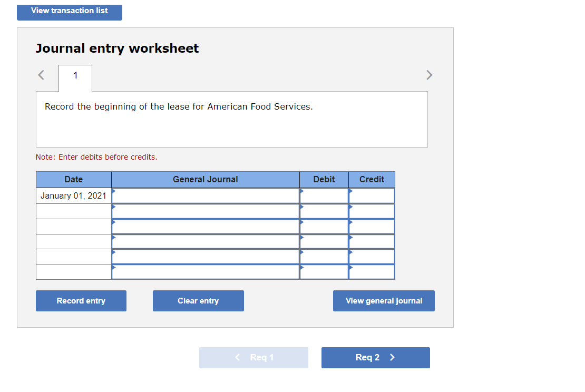Click the Debit field of the first row
The width and height of the screenshot is (585, 392).
point(324,195)
